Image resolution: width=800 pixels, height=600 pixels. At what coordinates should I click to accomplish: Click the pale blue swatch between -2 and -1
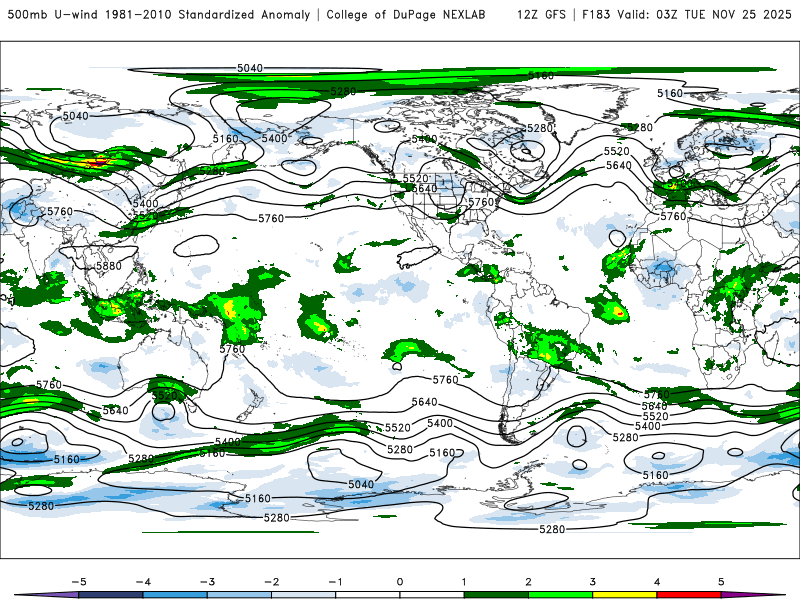(304, 595)
